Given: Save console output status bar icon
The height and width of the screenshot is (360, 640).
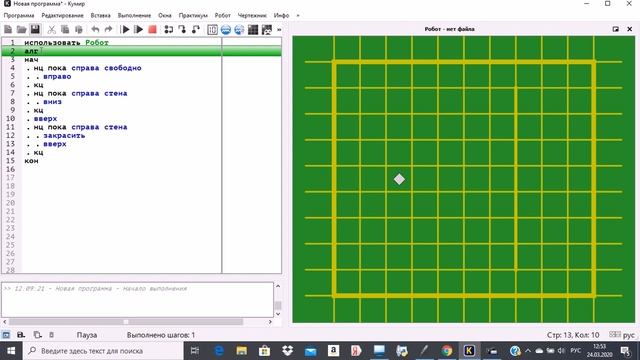Looking at the screenshot, I should pos(21,335).
